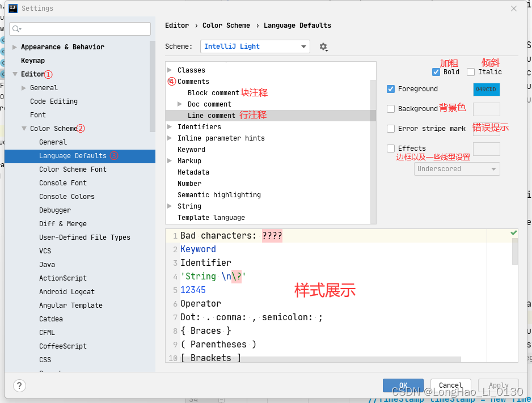Open Keymap settings page
Viewport: 532px width, 403px height.
click(33, 61)
